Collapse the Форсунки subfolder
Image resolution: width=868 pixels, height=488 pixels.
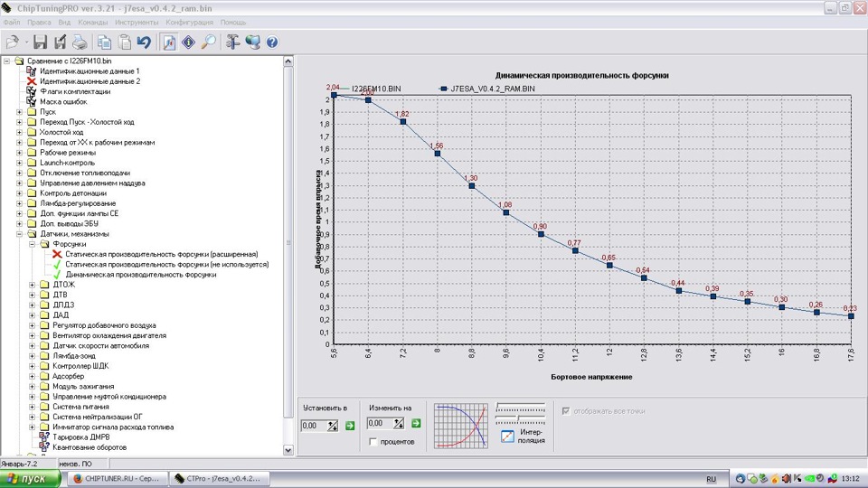click(33, 244)
